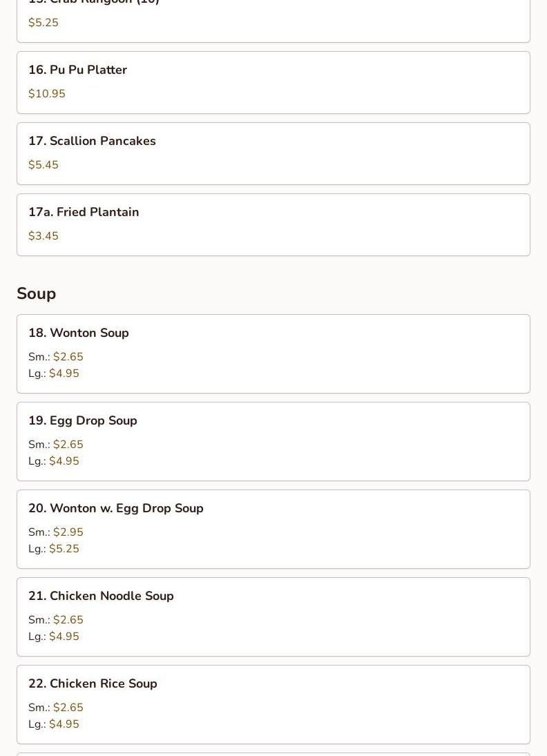Image resolution: width=547 pixels, height=756 pixels.
Task: Click the $10.95 Pu Pu Platter price
Action: coord(47,94)
